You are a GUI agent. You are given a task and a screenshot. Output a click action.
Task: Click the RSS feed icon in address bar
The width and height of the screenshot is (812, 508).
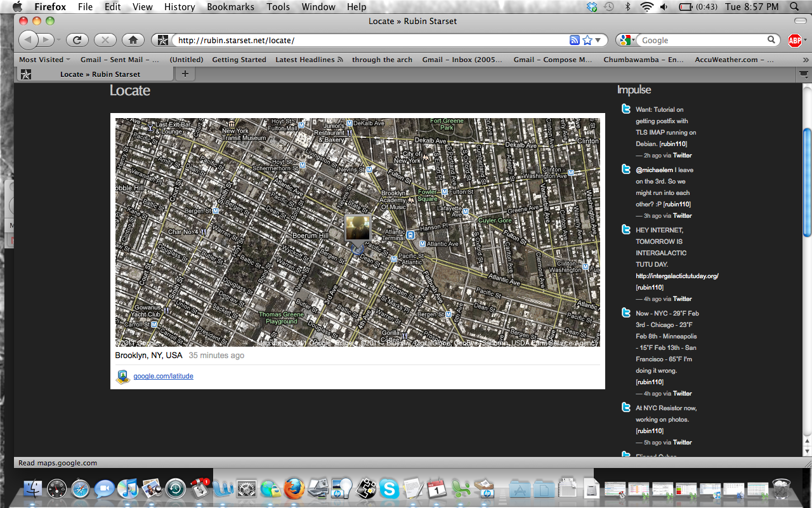[x=575, y=40]
